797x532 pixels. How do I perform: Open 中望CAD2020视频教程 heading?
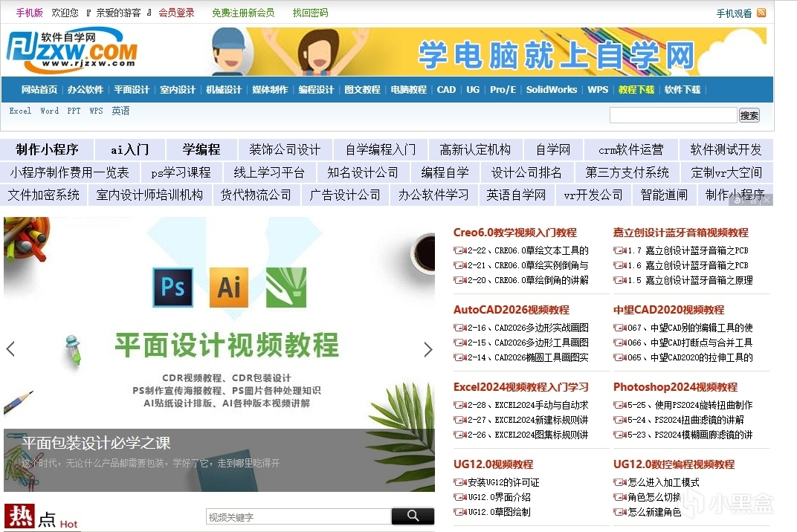click(669, 310)
